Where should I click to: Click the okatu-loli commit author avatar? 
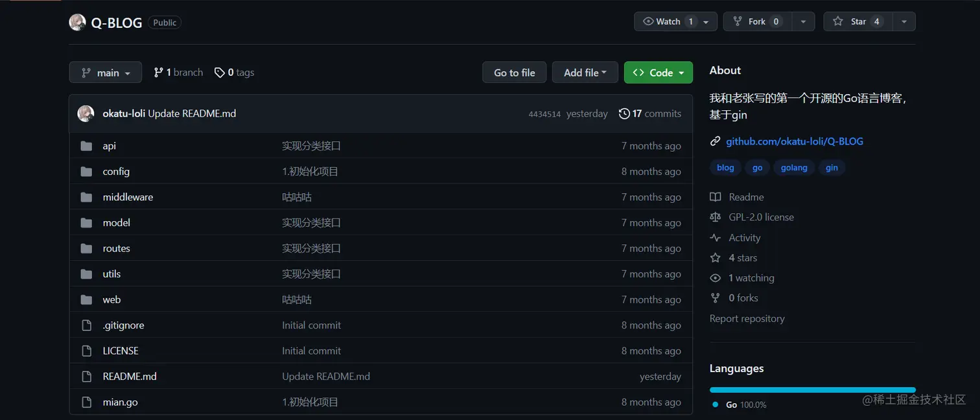coord(86,113)
